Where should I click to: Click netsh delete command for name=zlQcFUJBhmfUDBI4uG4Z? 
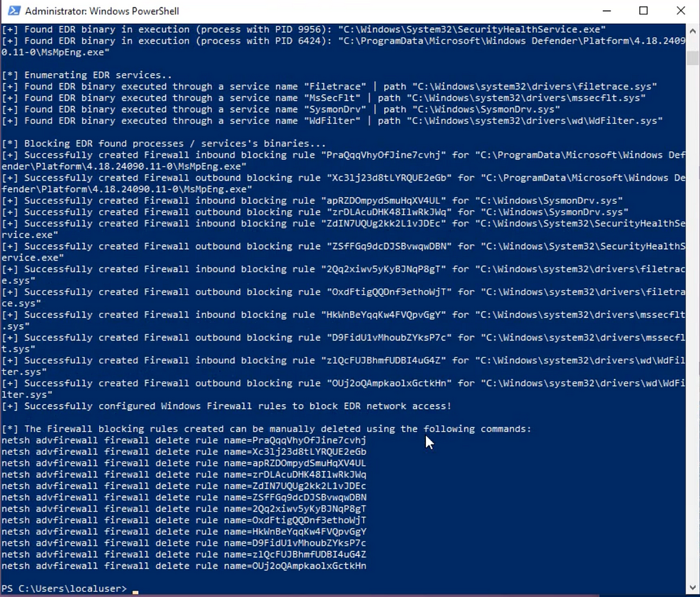click(x=184, y=555)
